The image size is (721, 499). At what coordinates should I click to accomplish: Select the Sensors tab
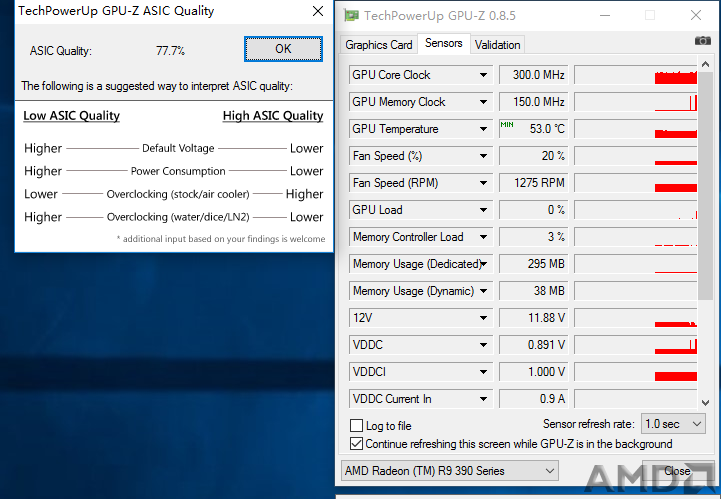[x=443, y=43]
